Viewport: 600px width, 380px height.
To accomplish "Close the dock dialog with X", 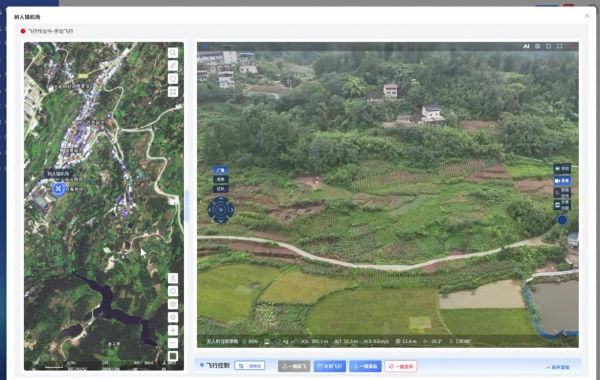I will 587,16.
